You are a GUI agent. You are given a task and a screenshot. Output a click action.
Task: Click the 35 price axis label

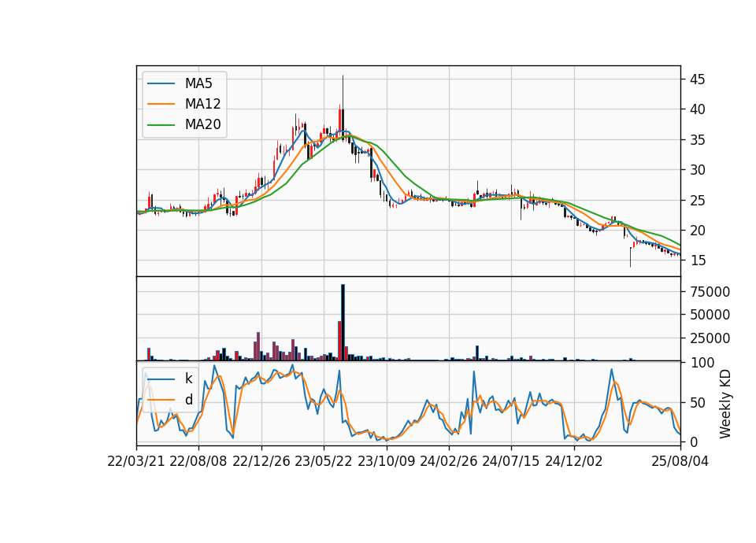(697, 140)
